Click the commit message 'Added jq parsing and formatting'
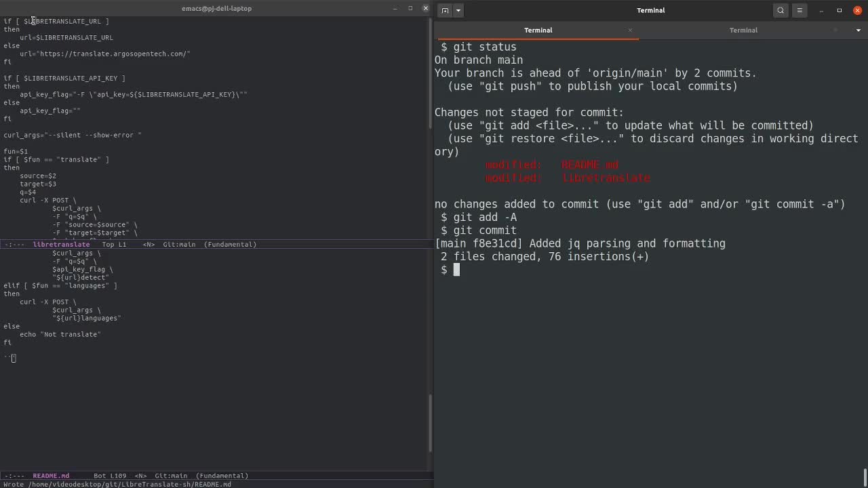868x488 pixels. pyautogui.click(x=627, y=243)
